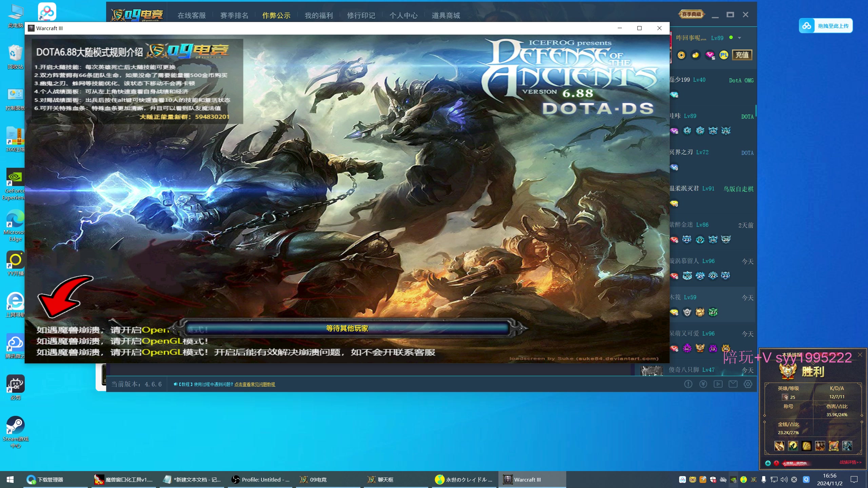The width and height of the screenshot is (868, 488).
Task: Click the 23 badge under 紫醉金迷
Action: point(687,240)
